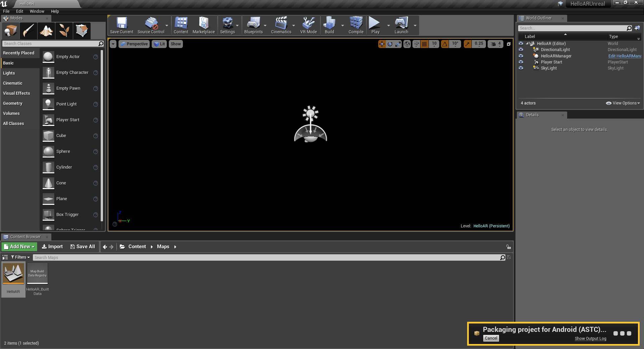Activate the Paint mode brush icon

29,31
